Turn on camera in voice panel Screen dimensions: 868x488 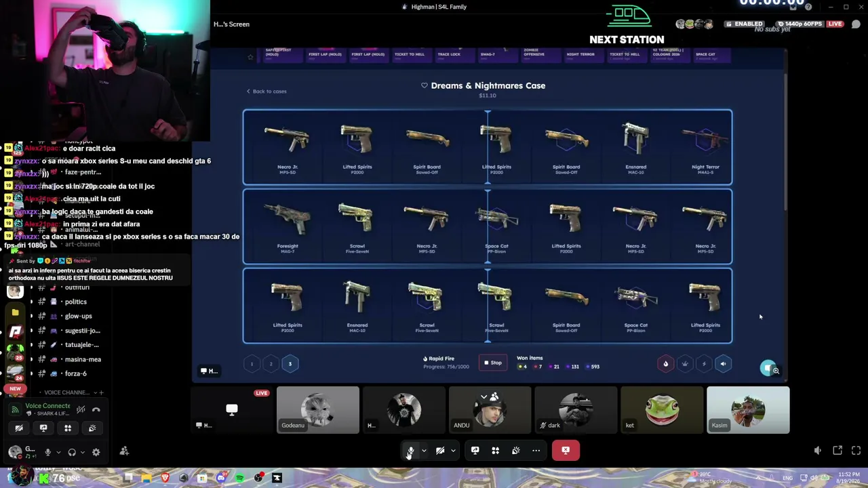click(x=19, y=428)
